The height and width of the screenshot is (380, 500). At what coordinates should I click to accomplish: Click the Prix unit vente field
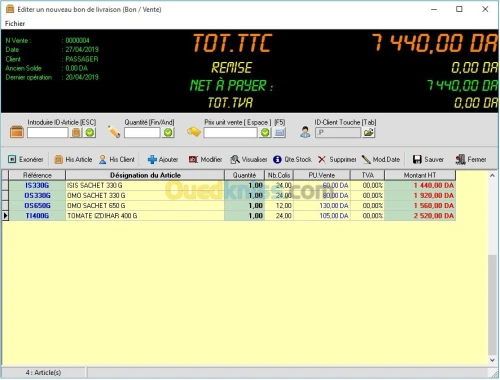tap(230, 133)
